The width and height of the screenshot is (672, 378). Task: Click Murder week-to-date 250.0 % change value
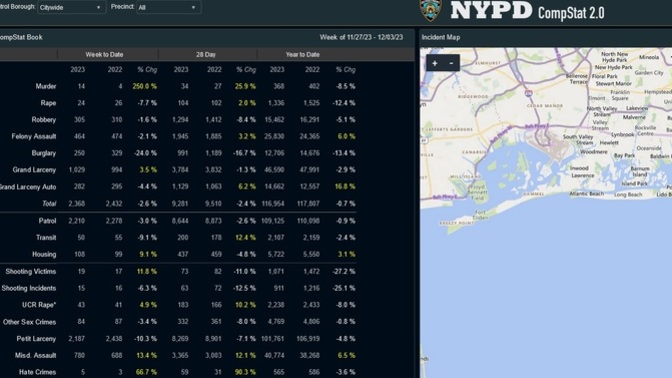point(144,86)
